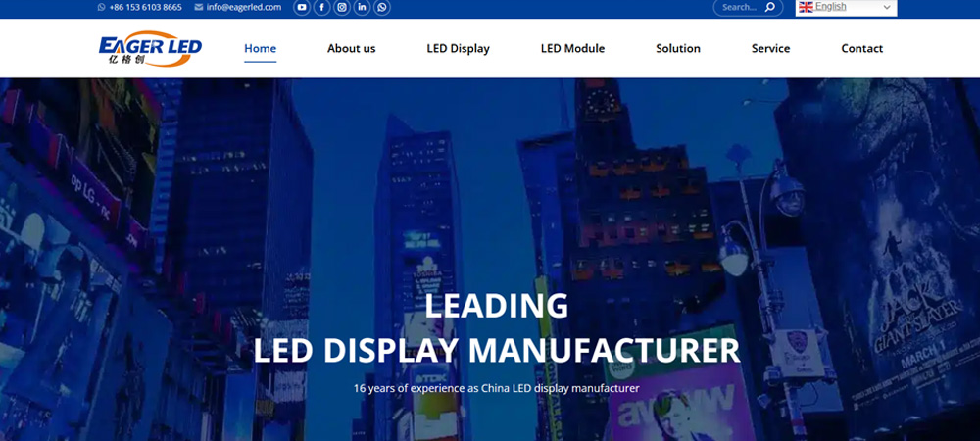Open the YouTube social icon
Screen dimensions: 980x441
click(302, 8)
